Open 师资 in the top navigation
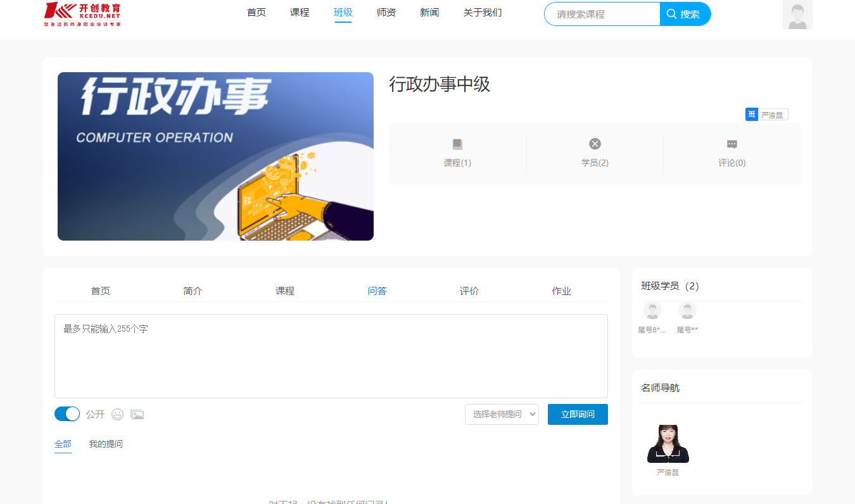This screenshot has width=855, height=504. [x=386, y=13]
